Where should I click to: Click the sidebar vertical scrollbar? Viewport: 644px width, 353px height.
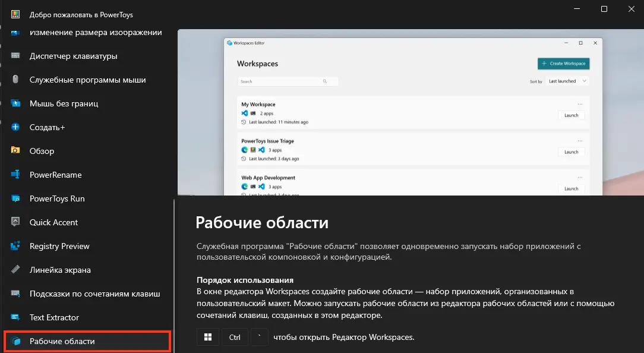tap(174, 276)
